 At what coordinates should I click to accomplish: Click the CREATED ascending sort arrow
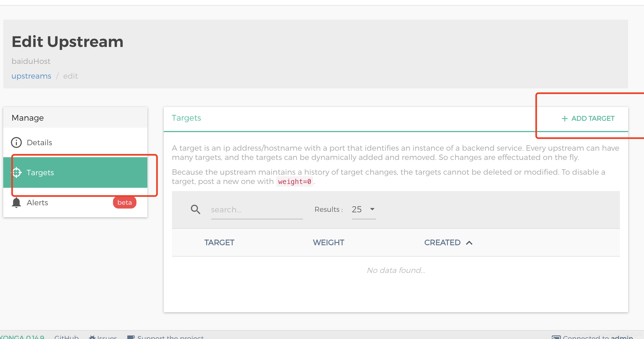[x=469, y=243]
